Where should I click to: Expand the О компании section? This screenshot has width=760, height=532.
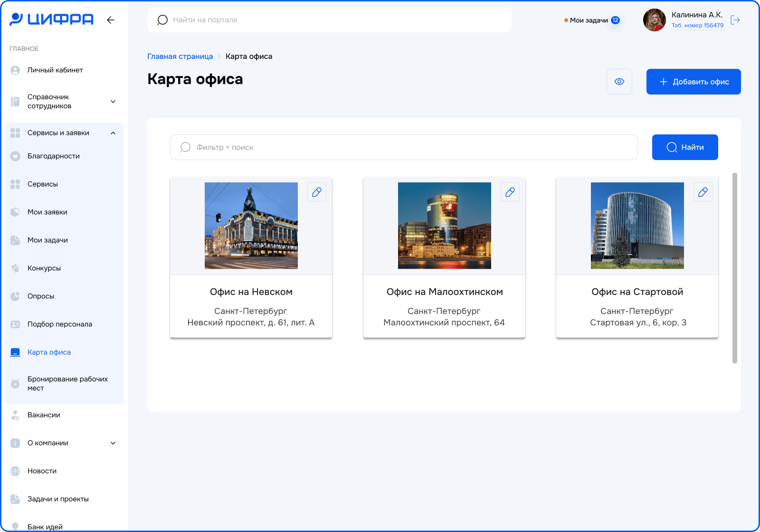(x=113, y=443)
